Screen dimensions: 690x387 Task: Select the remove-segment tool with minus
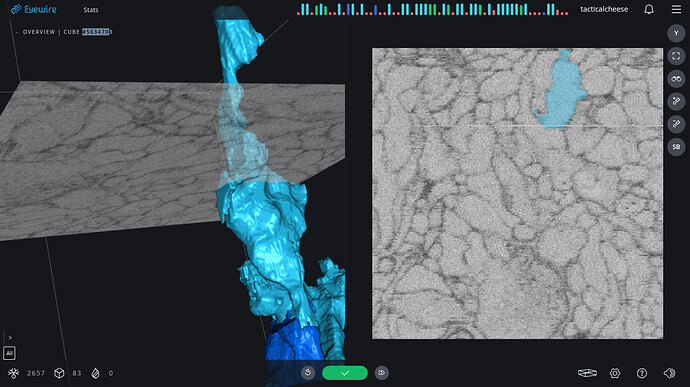pos(676,124)
